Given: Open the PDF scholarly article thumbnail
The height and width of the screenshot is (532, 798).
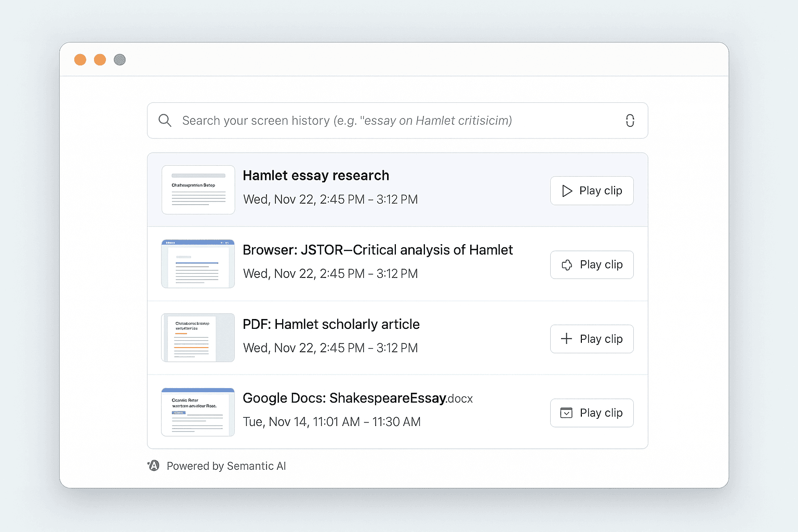Looking at the screenshot, I should click(x=198, y=338).
